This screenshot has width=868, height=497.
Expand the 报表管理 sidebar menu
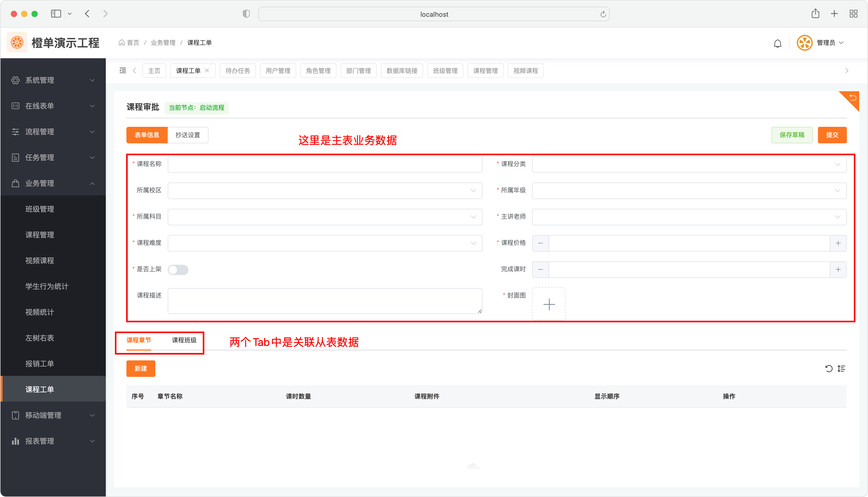coord(53,441)
